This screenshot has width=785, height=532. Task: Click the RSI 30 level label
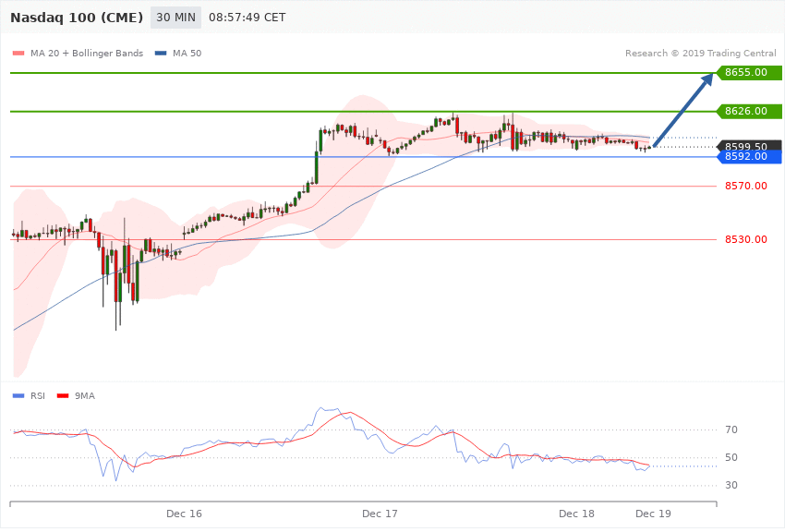pos(731,485)
